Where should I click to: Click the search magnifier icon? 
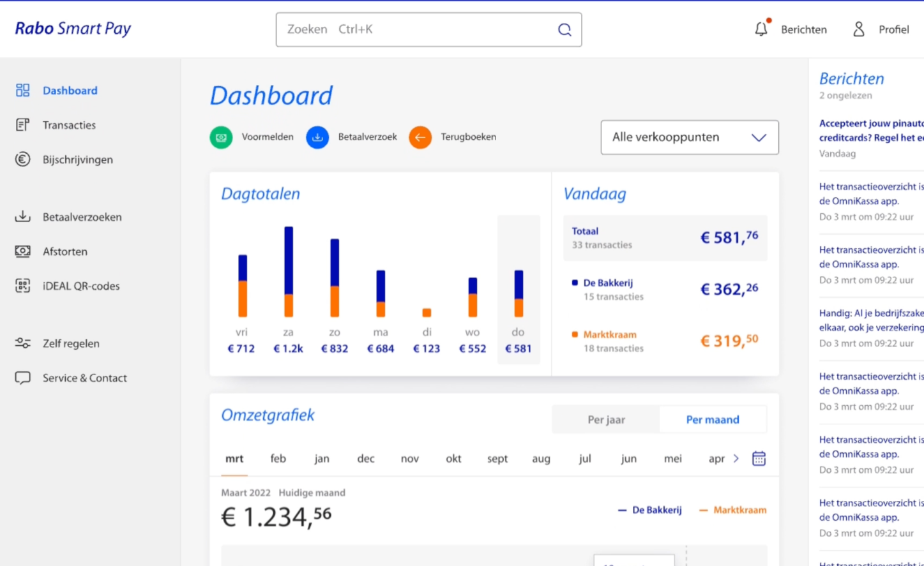[564, 29]
